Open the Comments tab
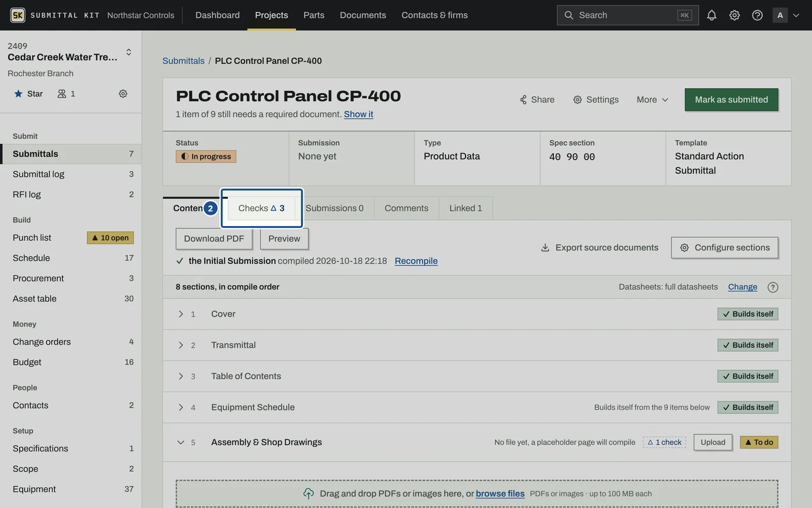Screen dimensions: 812x508 [x=407, y=208]
